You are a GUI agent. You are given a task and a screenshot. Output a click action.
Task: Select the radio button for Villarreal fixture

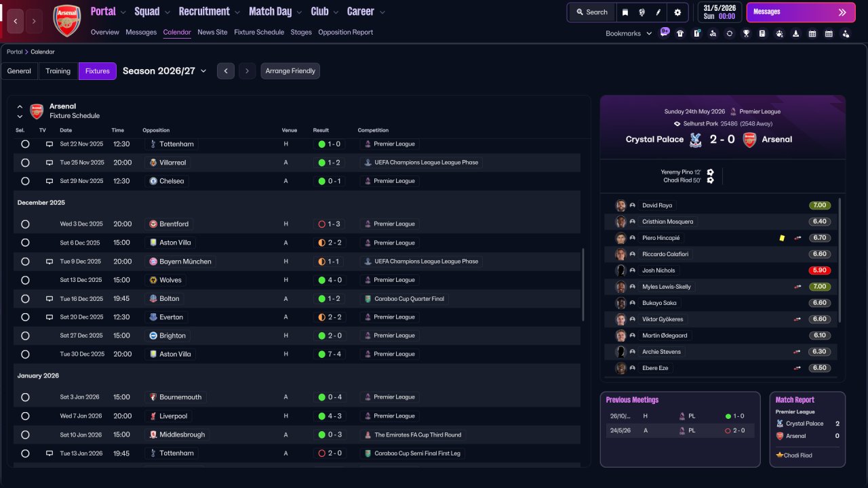25,163
